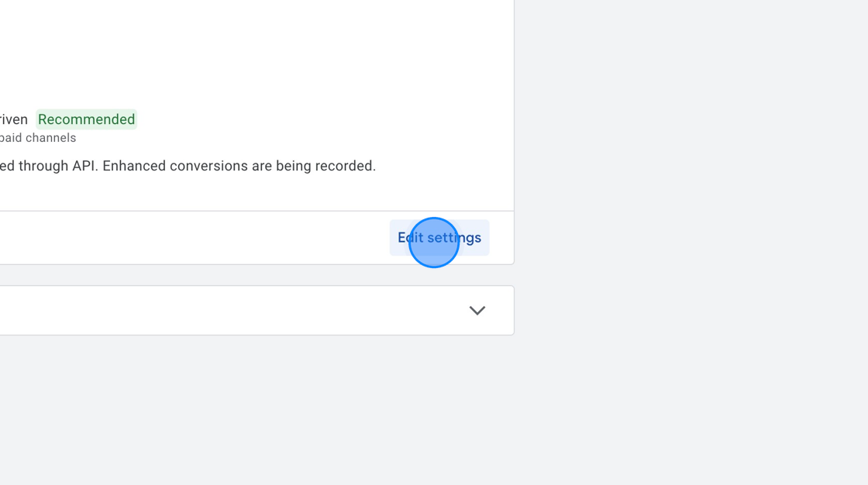868x485 pixels.
Task: Open conversion settings via Edit settings
Action: click(x=439, y=238)
